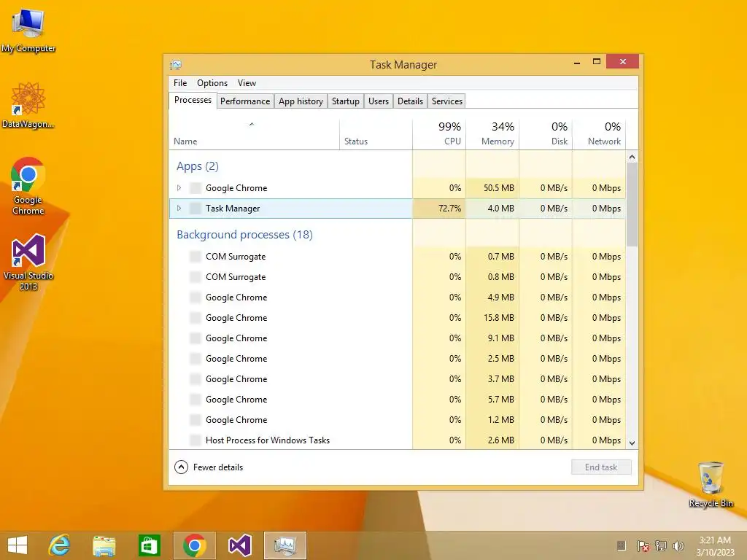Sort processes by Memory column
Screen dimensions: 747x560
(492, 134)
